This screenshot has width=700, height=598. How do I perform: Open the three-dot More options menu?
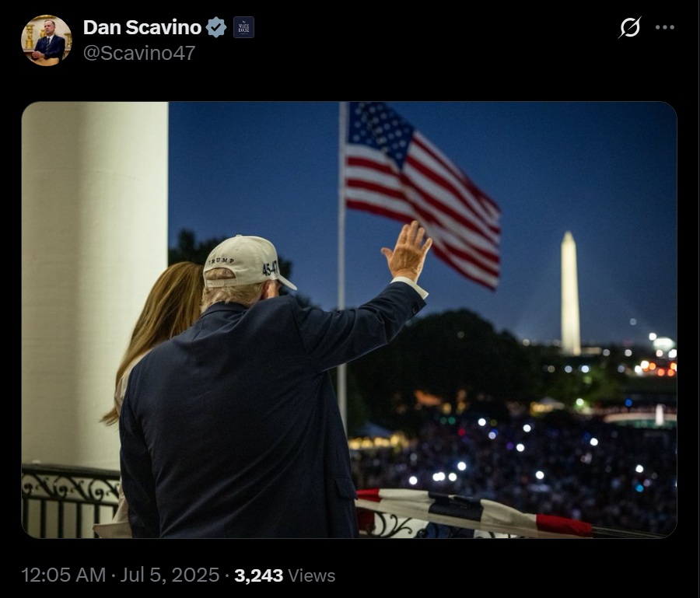[x=665, y=27]
